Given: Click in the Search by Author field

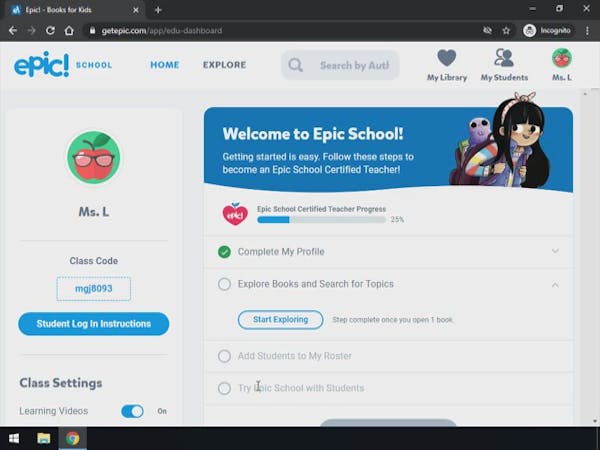Looking at the screenshot, I should (x=340, y=65).
